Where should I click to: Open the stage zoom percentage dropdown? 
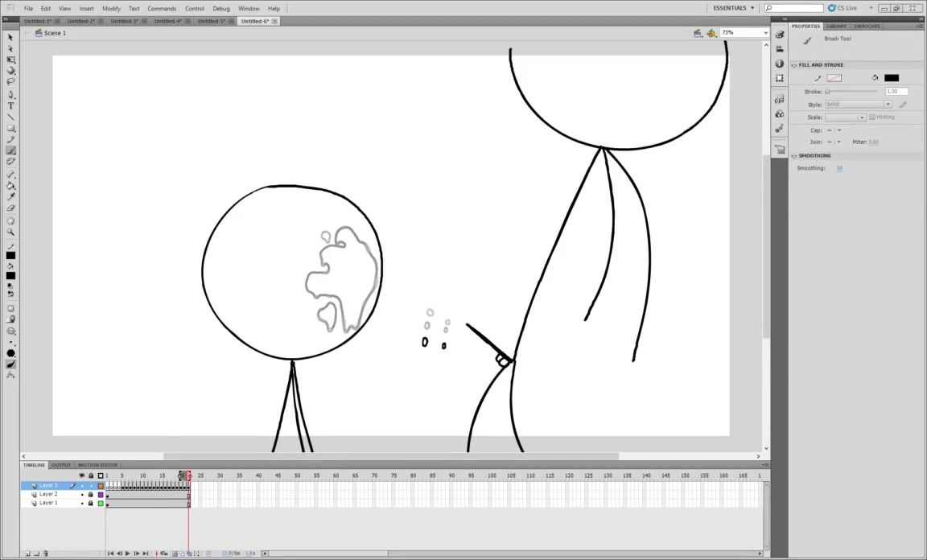pyautogui.click(x=744, y=33)
